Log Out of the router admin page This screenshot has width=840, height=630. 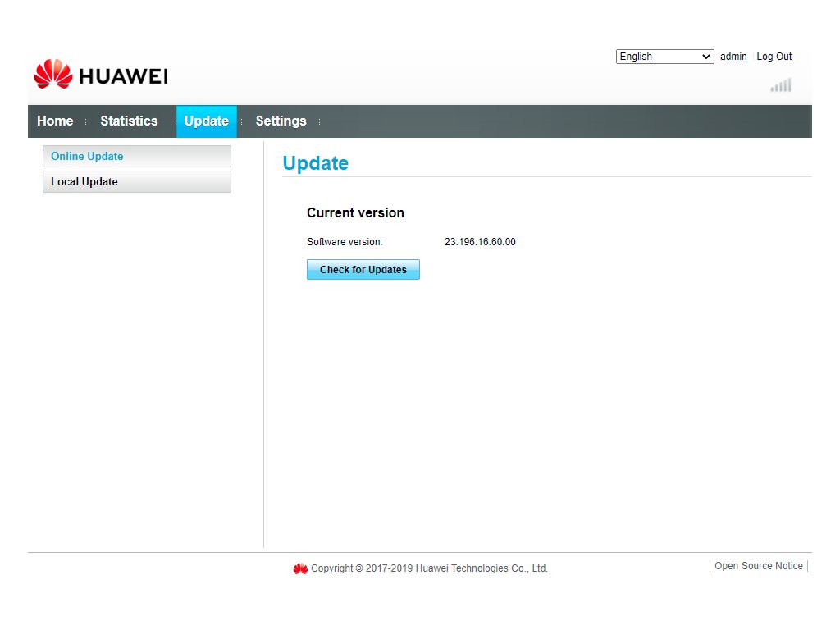pyautogui.click(x=774, y=57)
